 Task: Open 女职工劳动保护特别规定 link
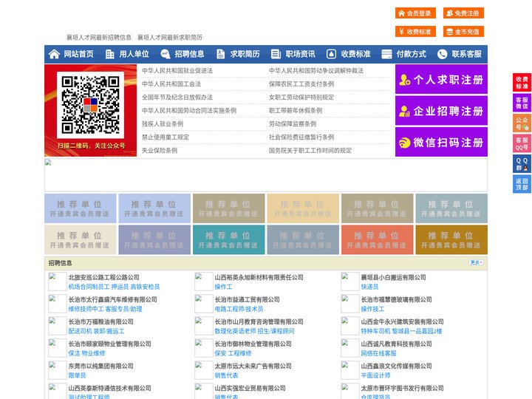coord(301,97)
